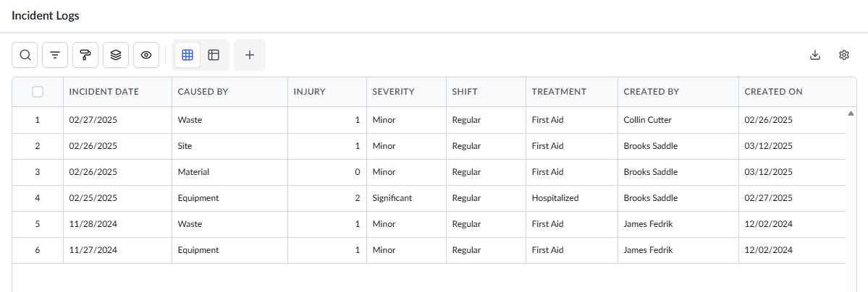
Task: Switch to the grid view icon
Action: point(187,55)
